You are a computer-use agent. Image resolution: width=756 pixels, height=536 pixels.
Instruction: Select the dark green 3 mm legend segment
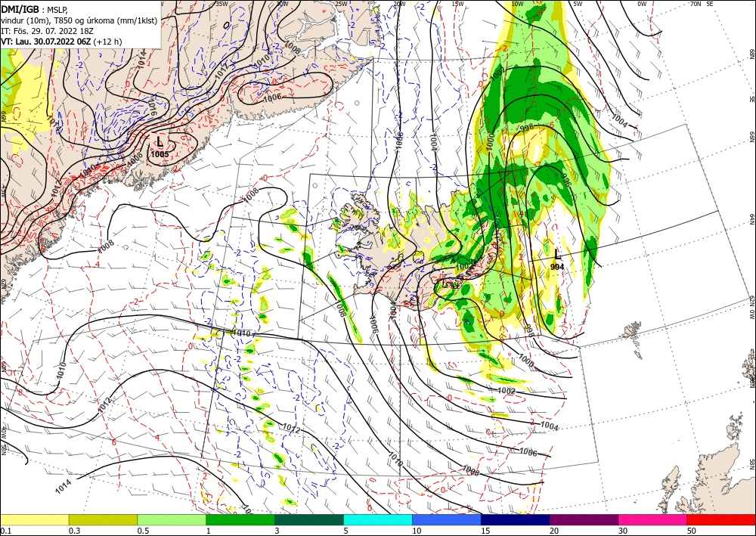[309, 519]
